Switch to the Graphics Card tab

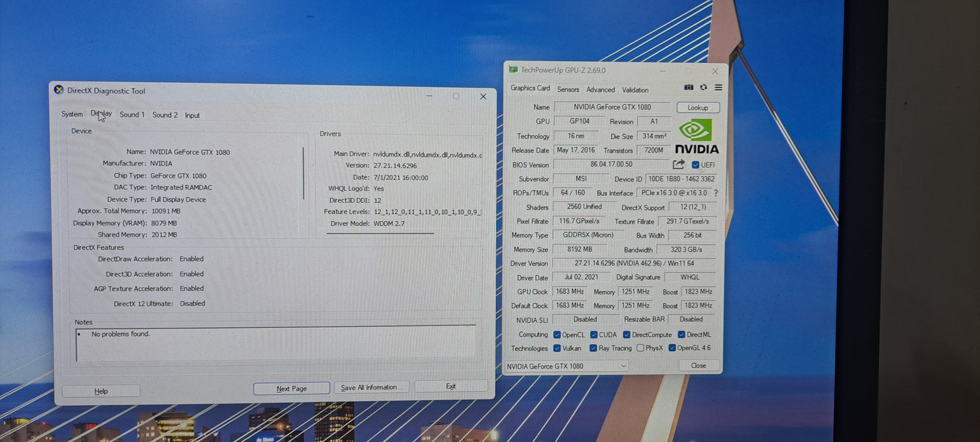coord(530,88)
